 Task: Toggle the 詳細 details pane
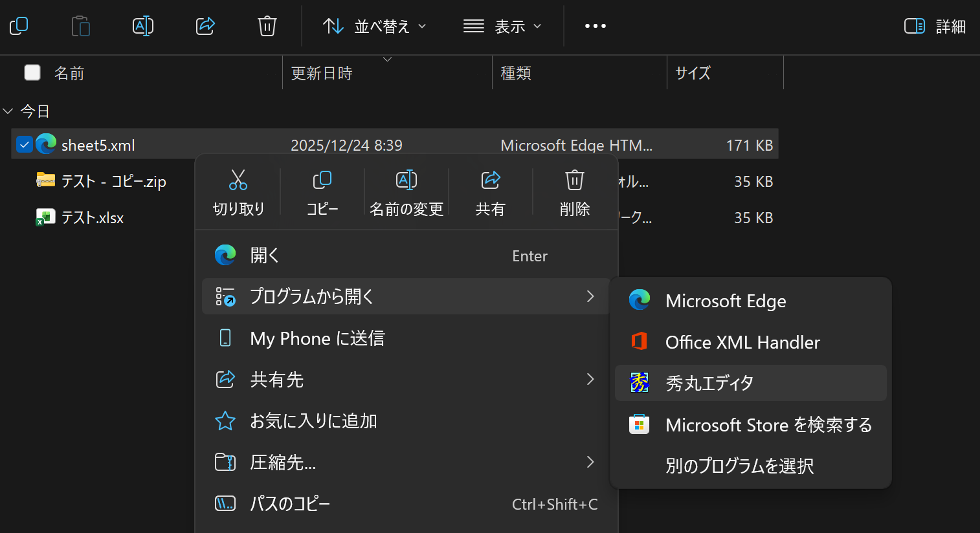(x=935, y=27)
